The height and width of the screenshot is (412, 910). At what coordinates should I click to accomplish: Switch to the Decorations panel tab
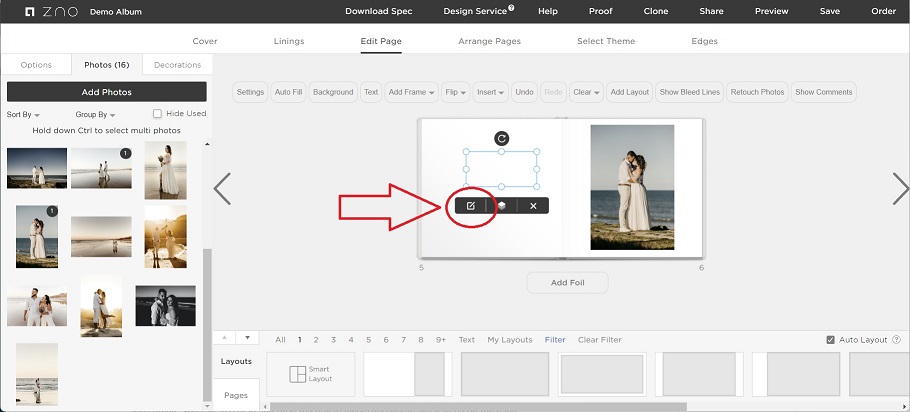pyautogui.click(x=178, y=65)
